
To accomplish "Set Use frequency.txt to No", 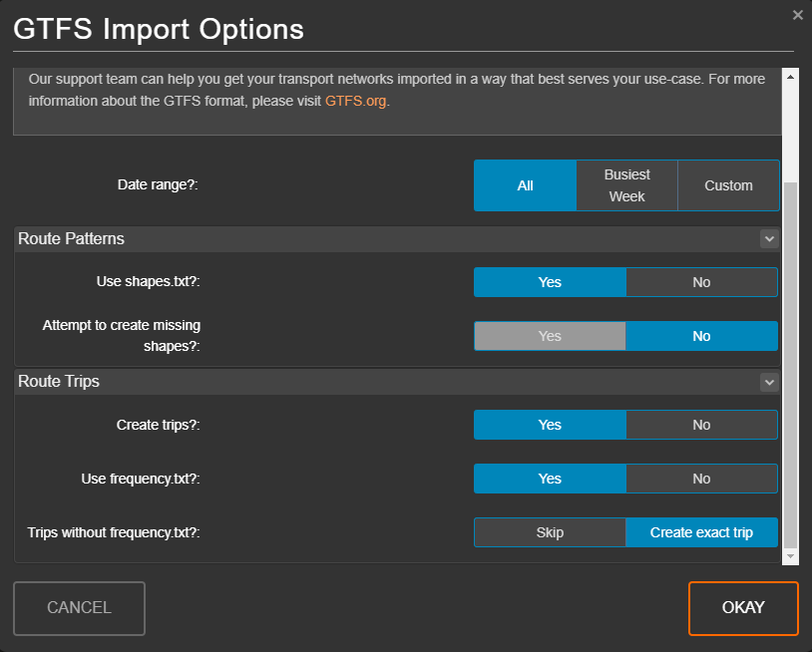I will (x=701, y=479).
